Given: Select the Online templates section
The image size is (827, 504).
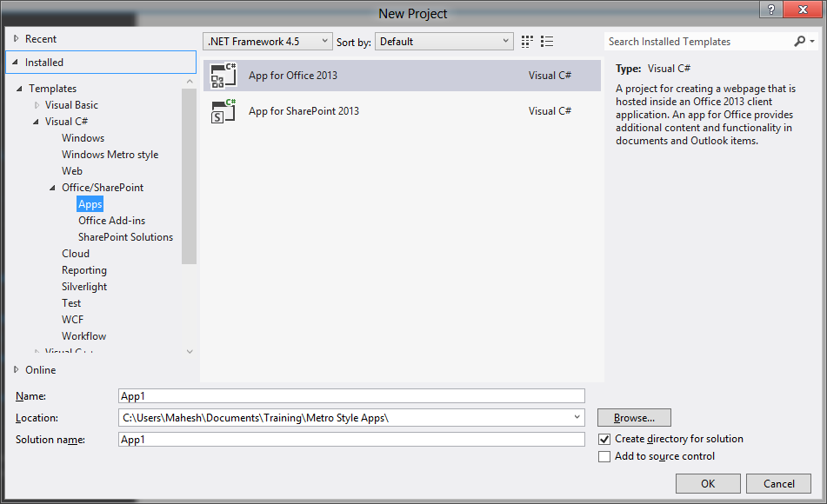Looking at the screenshot, I should point(39,369).
